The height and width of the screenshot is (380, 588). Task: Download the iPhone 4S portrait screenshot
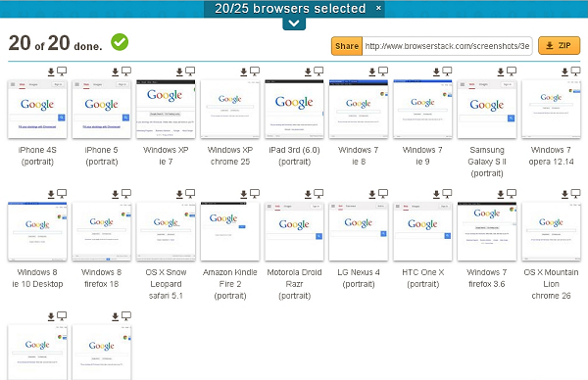coord(51,71)
